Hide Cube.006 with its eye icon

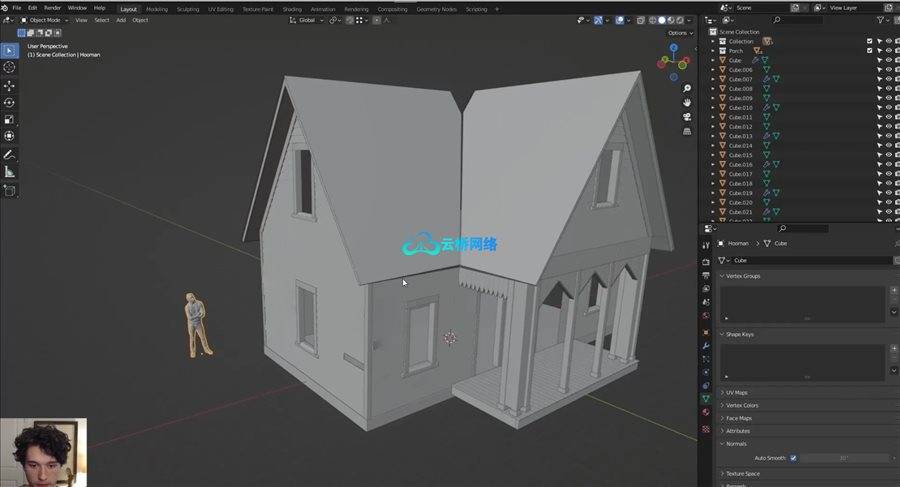pos(888,69)
